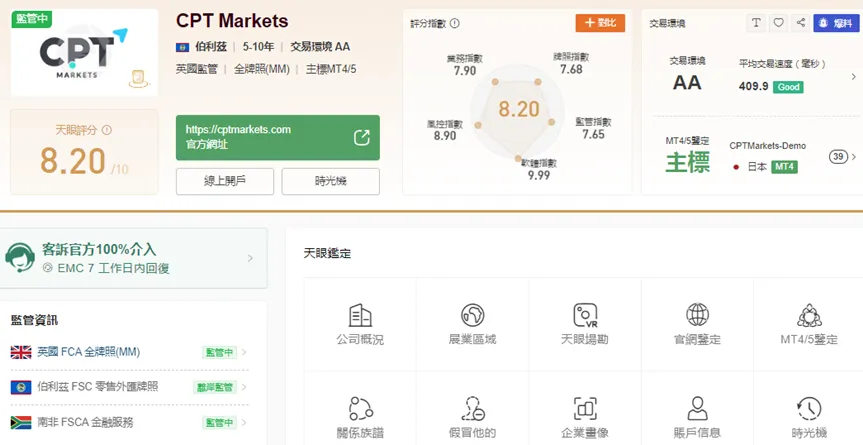Click the external-link icon on the green button
The image size is (863, 445).
pyautogui.click(x=362, y=138)
